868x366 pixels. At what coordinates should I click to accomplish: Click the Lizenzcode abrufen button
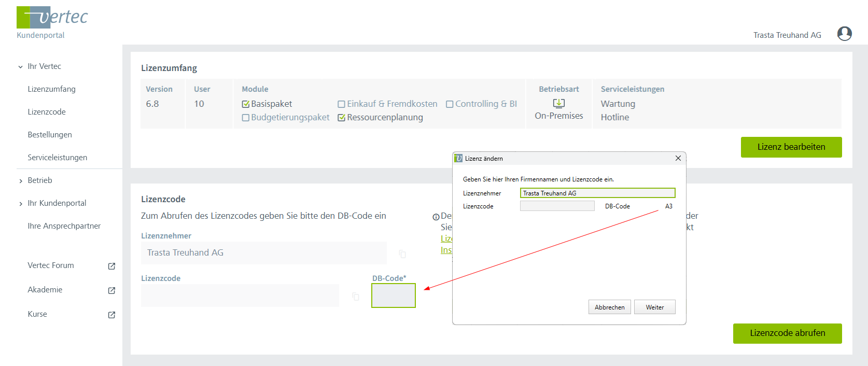[x=787, y=333]
